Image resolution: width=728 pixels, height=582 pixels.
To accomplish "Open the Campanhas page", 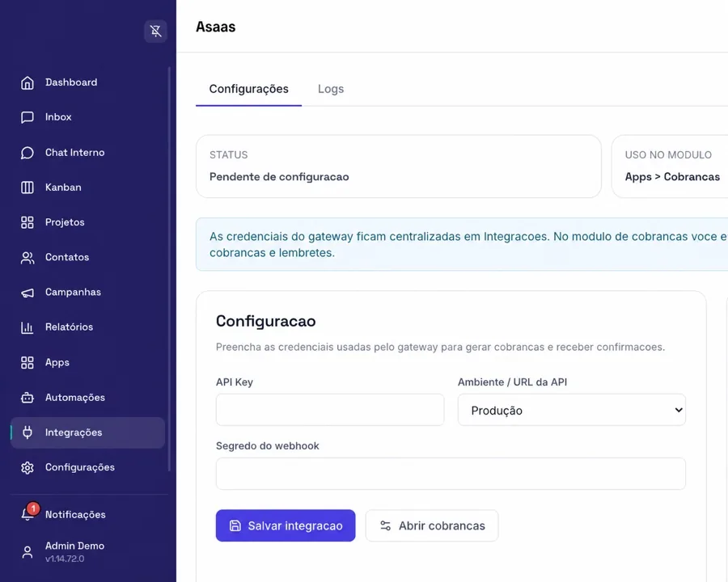I will point(87,292).
